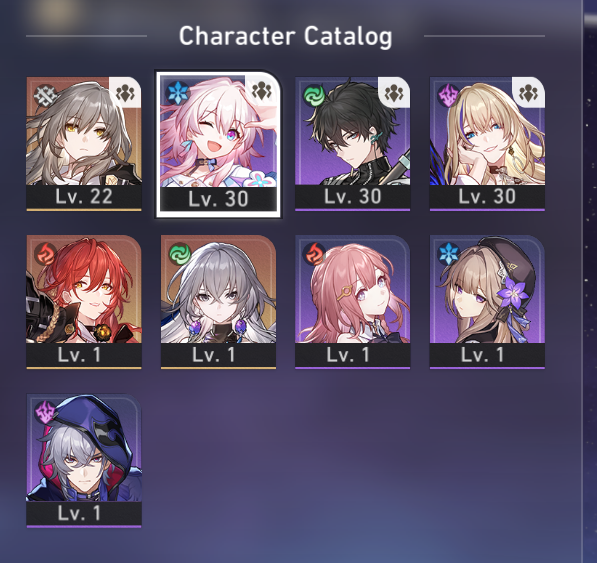The image size is (597, 563).
Task: Click the Lightning icon on blonde character card
Action: pyautogui.click(x=449, y=95)
